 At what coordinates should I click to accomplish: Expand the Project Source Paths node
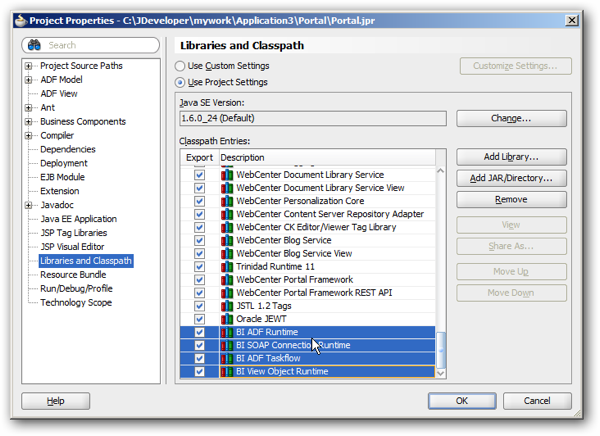[28, 66]
